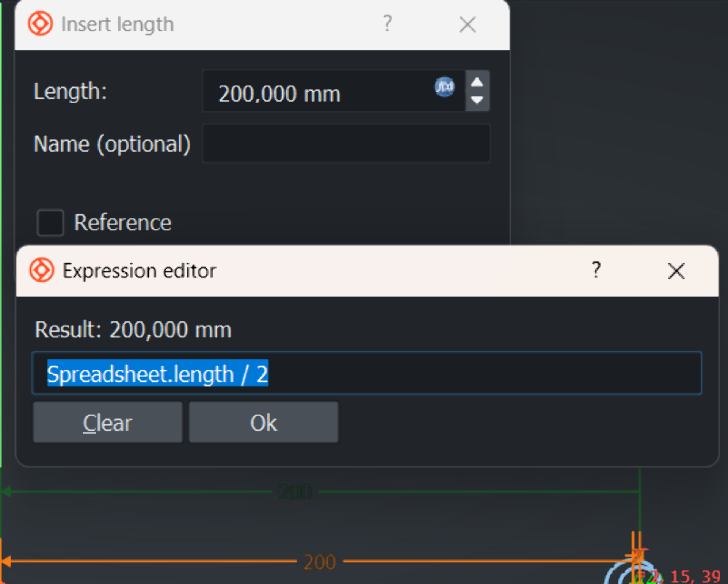Viewport: 728px width, 584px height.
Task: Select the orange 200 dimension label
Action: [320, 562]
